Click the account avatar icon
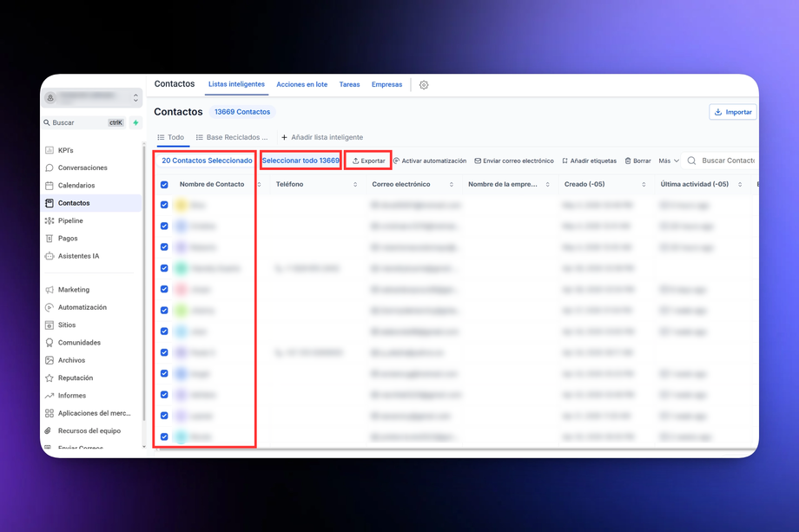Screen dimensions: 799x532 tap(50, 98)
